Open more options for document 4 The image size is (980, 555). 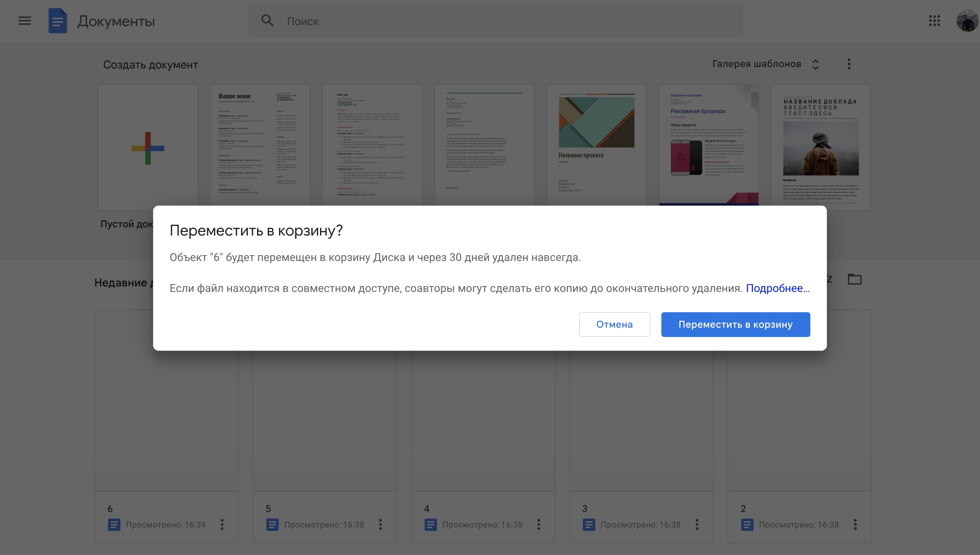pyautogui.click(x=539, y=524)
